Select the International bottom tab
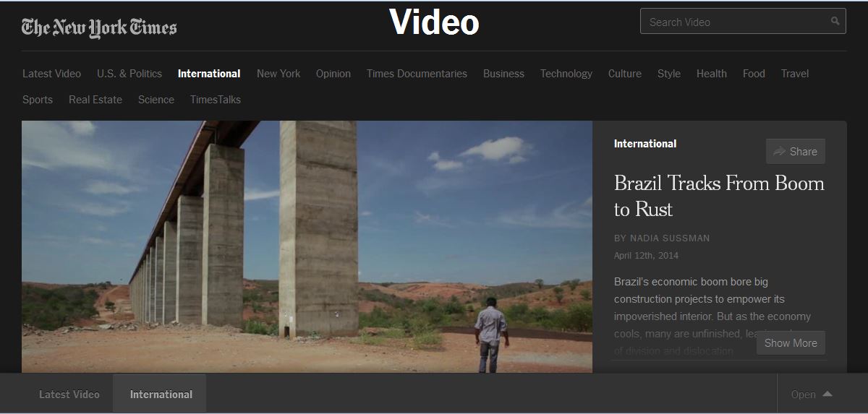The height and width of the screenshot is (414, 868). (161, 394)
